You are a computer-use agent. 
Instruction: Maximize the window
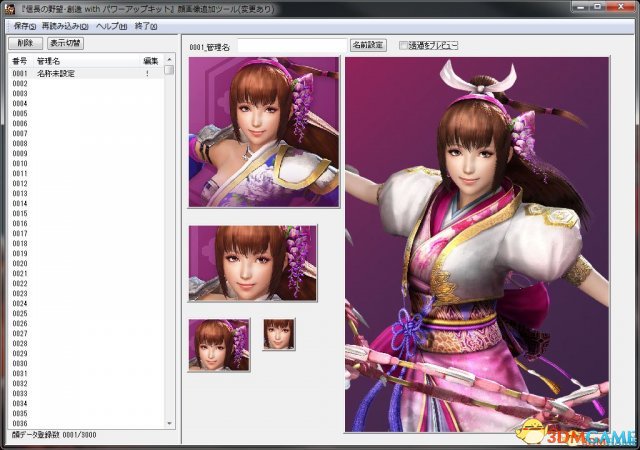(598, 7)
